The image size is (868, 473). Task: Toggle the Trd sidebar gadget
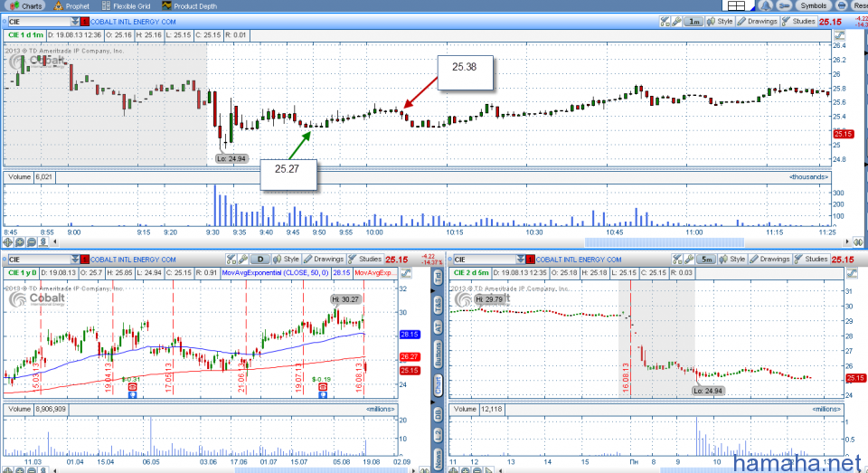pos(438,277)
